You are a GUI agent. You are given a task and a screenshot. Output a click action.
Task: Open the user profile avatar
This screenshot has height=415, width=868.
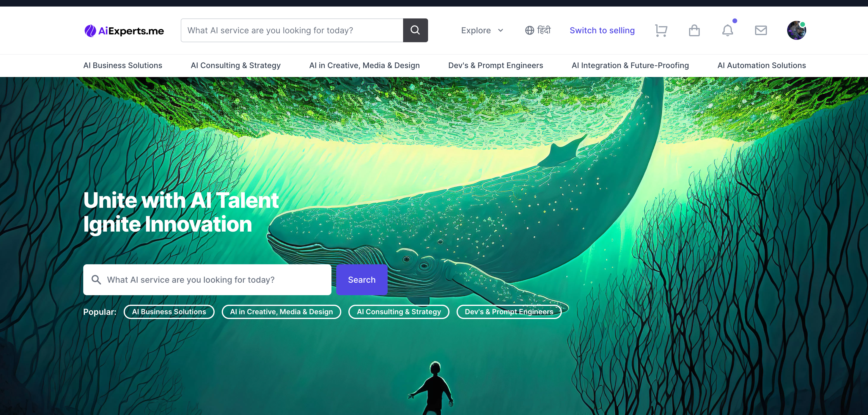point(797,30)
